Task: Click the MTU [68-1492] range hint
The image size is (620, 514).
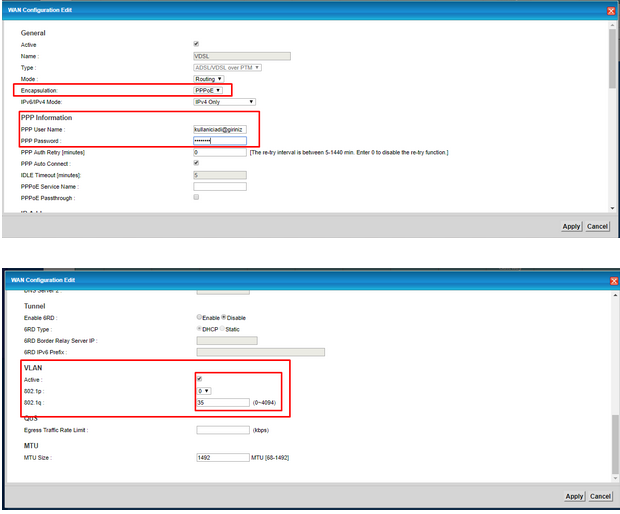Action: (270, 458)
